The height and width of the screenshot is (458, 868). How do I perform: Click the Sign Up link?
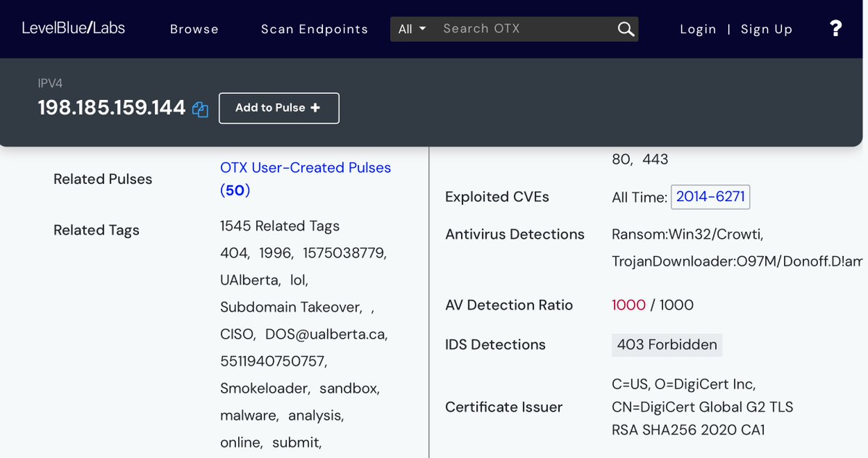[x=767, y=29]
